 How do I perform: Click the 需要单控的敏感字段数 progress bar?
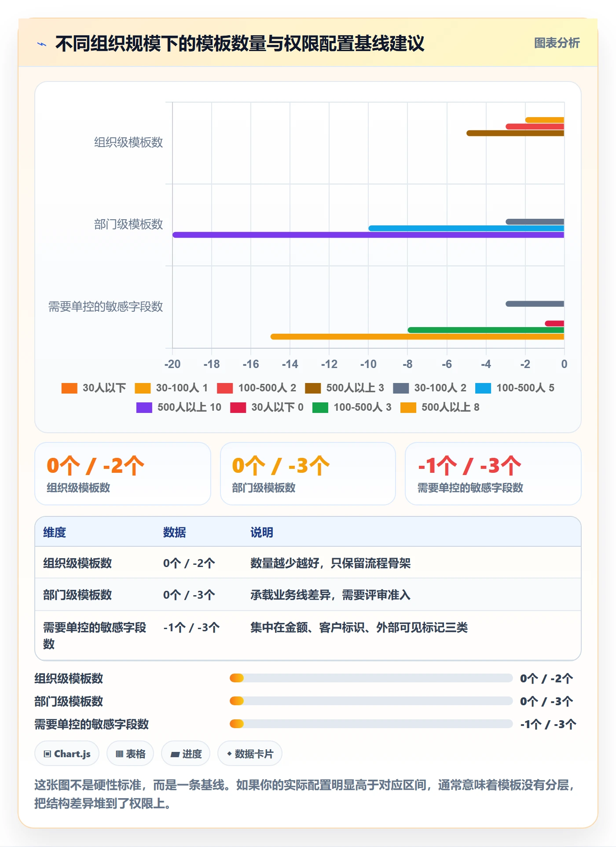coord(371,724)
